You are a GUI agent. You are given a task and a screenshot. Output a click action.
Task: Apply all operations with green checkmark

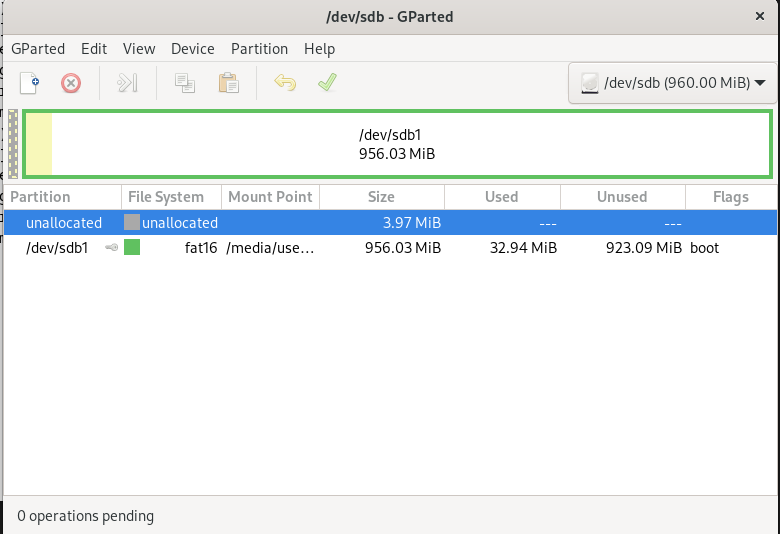point(327,83)
